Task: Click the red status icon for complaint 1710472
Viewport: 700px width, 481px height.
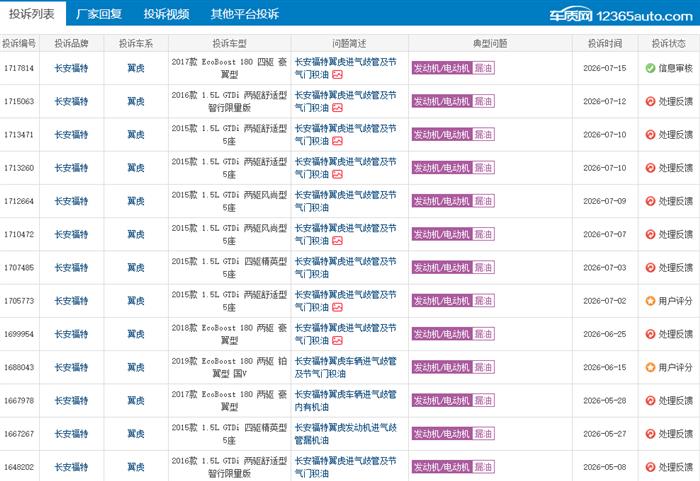Action: tap(650, 234)
